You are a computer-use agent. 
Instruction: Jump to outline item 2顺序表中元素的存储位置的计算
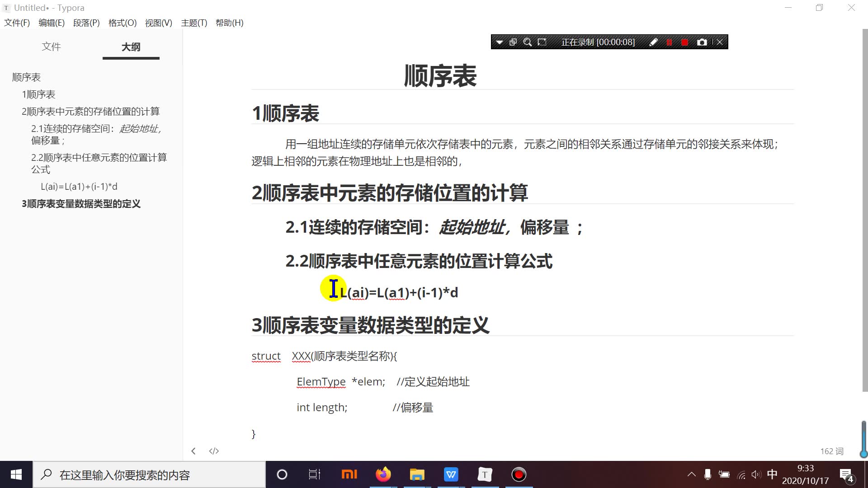(x=90, y=112)
